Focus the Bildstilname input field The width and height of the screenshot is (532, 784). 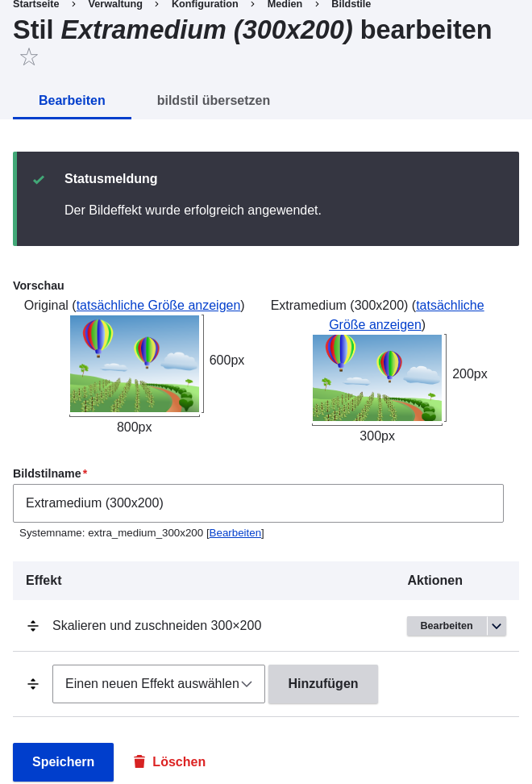coord(258,503)
